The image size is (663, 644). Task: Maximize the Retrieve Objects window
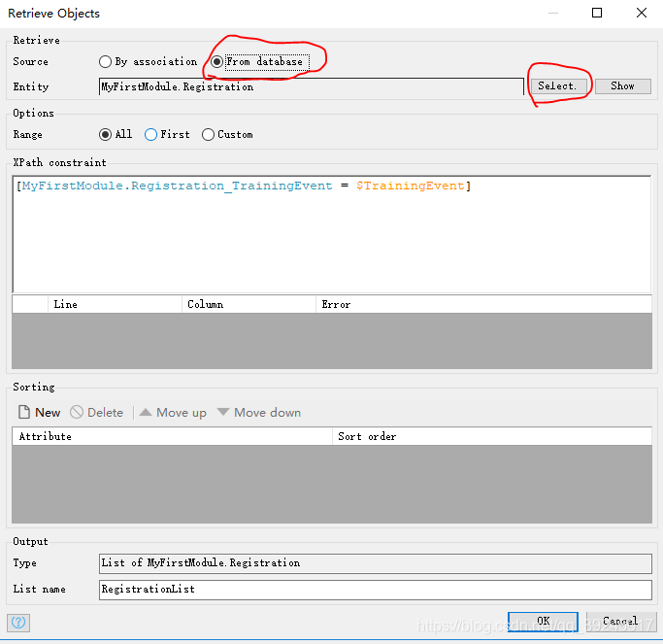(x=597, y=13)
